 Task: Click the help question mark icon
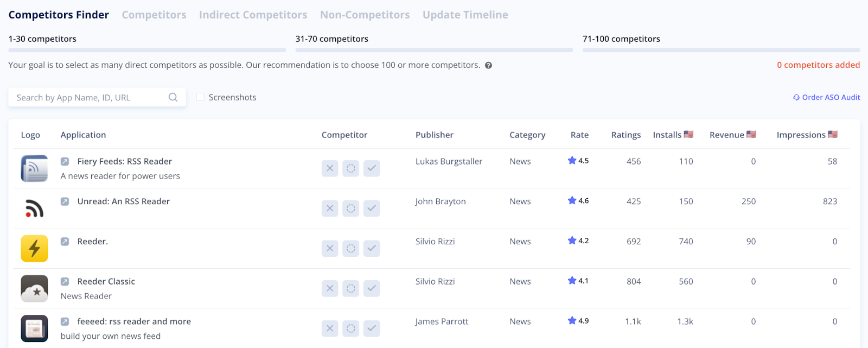tap(488, 65)
